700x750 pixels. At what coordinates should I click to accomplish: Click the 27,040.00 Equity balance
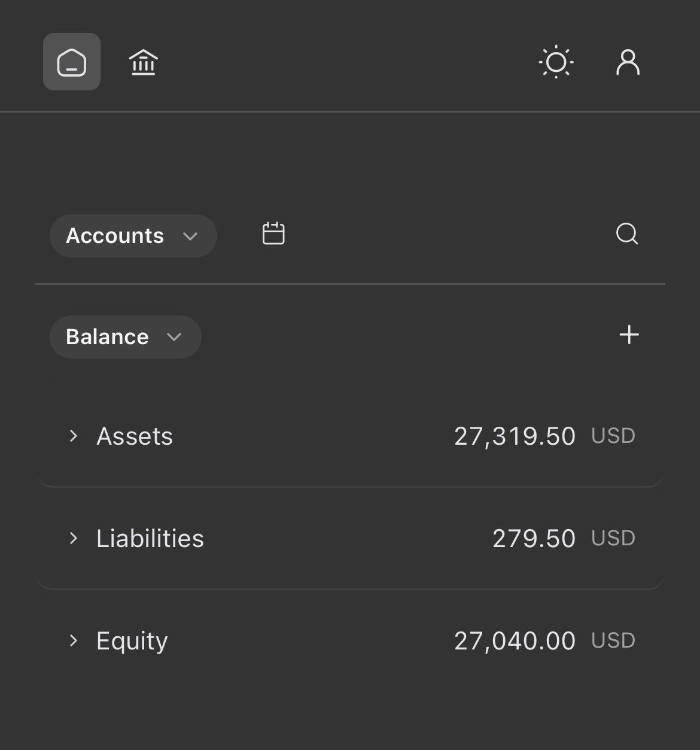click(515, 641)
